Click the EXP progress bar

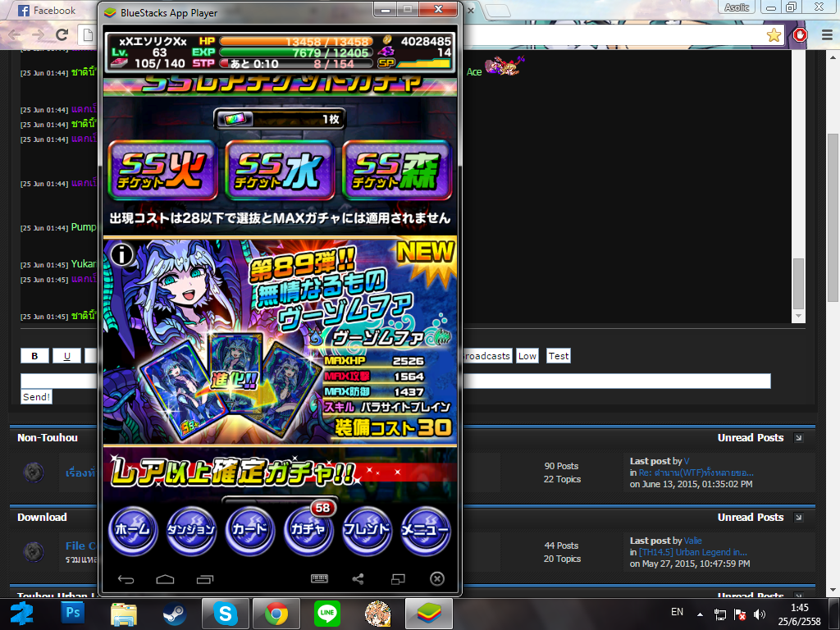pyautogui.click(x=295, y=52)
